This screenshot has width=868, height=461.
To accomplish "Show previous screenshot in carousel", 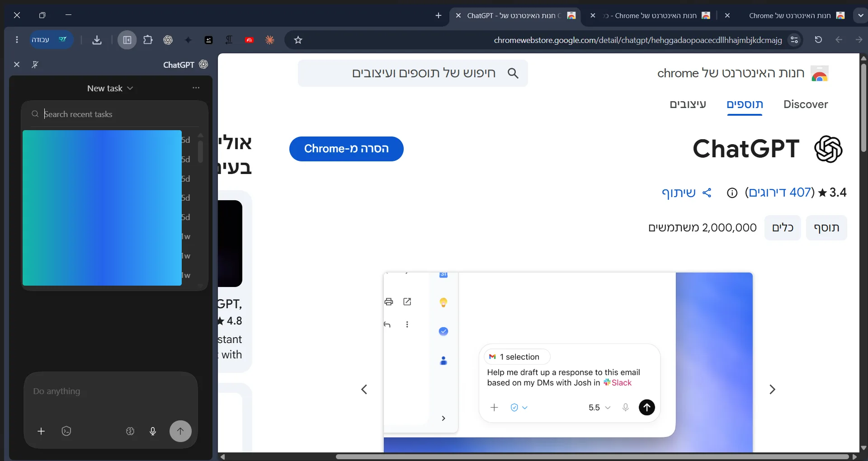I will point(364,389).
